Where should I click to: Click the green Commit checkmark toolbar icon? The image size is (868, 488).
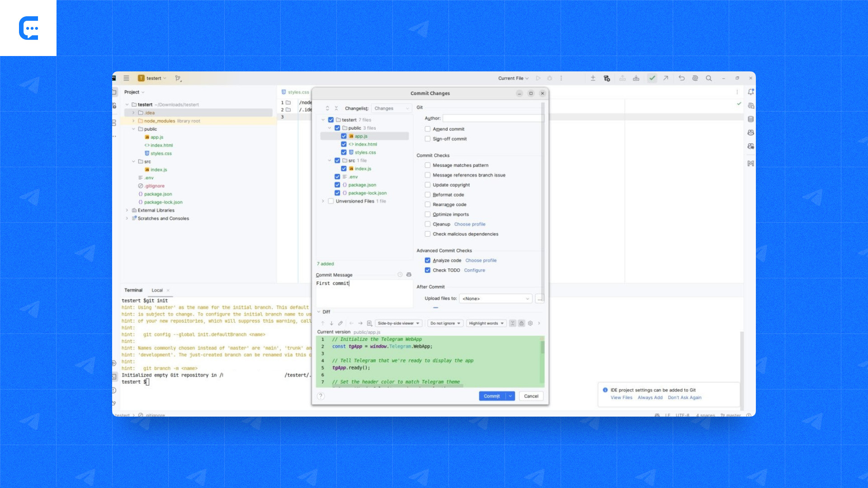pos(652,78)
